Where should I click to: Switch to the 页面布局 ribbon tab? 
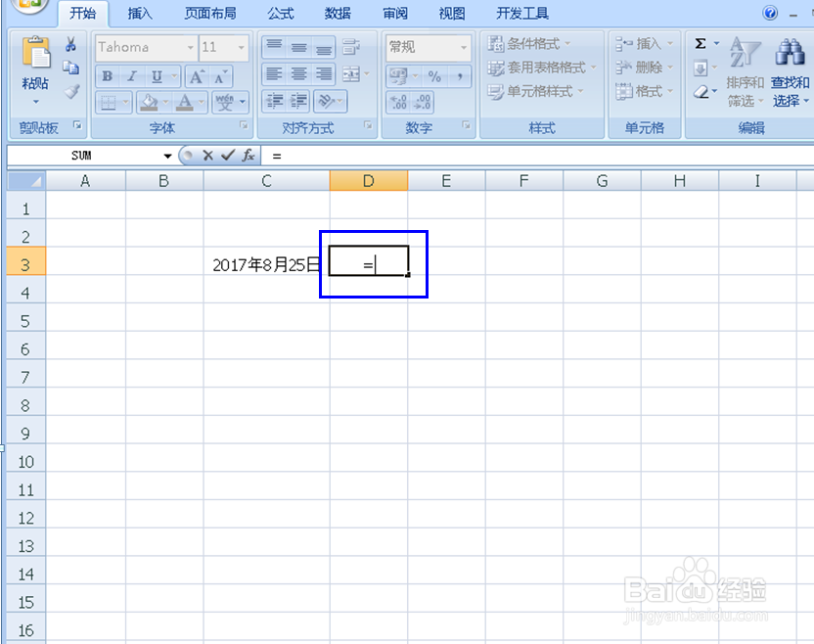coord(210,14)
